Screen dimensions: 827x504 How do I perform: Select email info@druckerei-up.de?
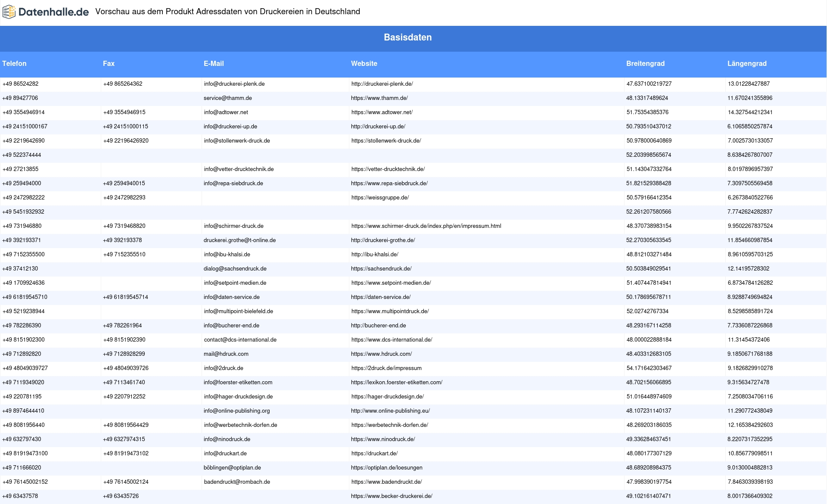(x=230, y=127)
